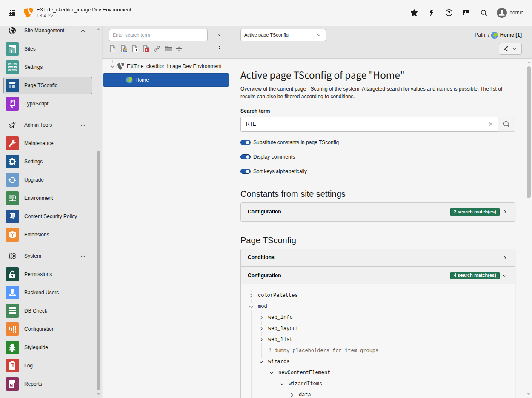Viewport: 532px width, 398px height.
Task: Open the Active page TSconfig dropdown
Action: pyautogui.click(x=283, y=35)
